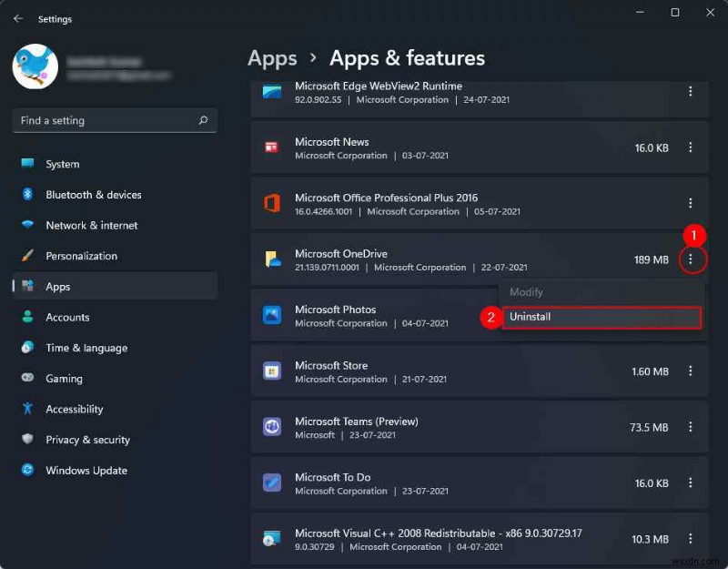Click the user profile avatar

pyautogui.click(x=35, y=66)
